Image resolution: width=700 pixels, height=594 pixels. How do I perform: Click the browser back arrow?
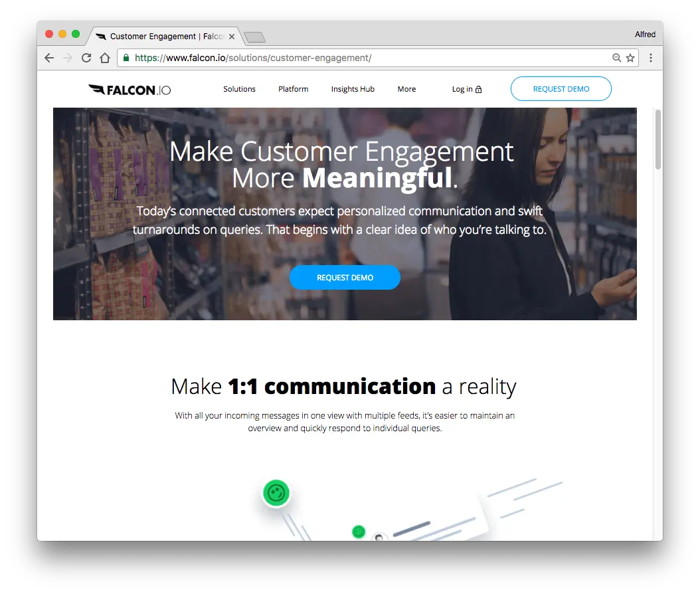(49, 58)
